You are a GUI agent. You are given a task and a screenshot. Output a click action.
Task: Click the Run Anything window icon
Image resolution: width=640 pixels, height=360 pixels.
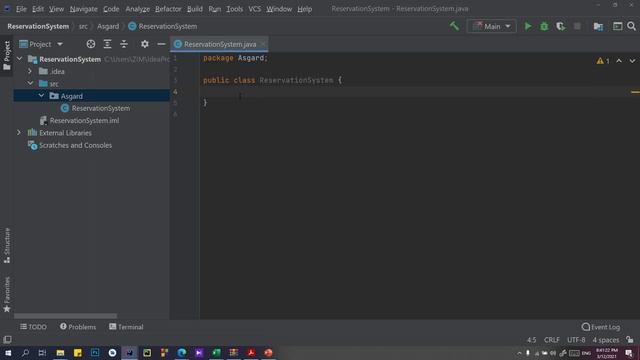618,26
